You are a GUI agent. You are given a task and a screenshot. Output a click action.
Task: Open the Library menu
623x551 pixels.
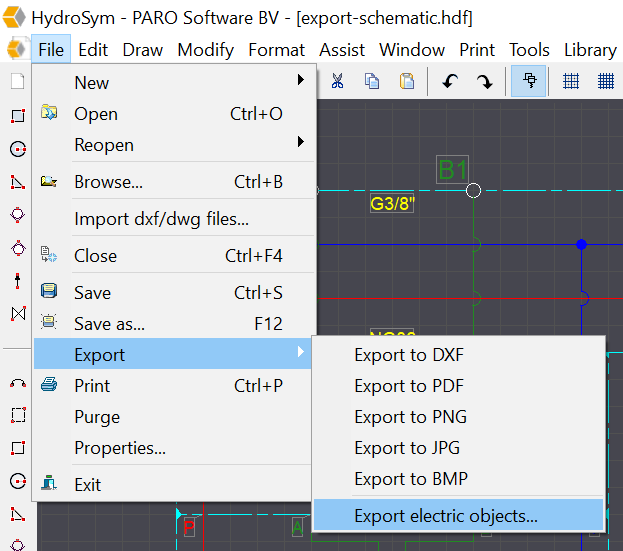tap(590, 50)
